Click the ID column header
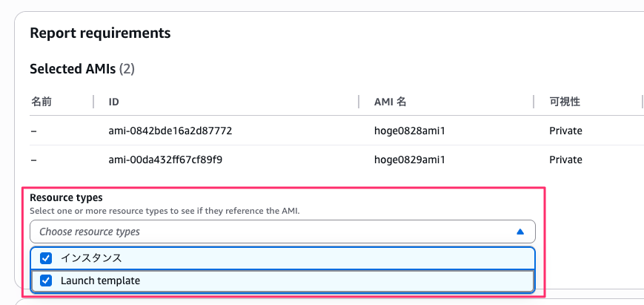The height and width of the screenshot is (305, 644). (114, 102)
